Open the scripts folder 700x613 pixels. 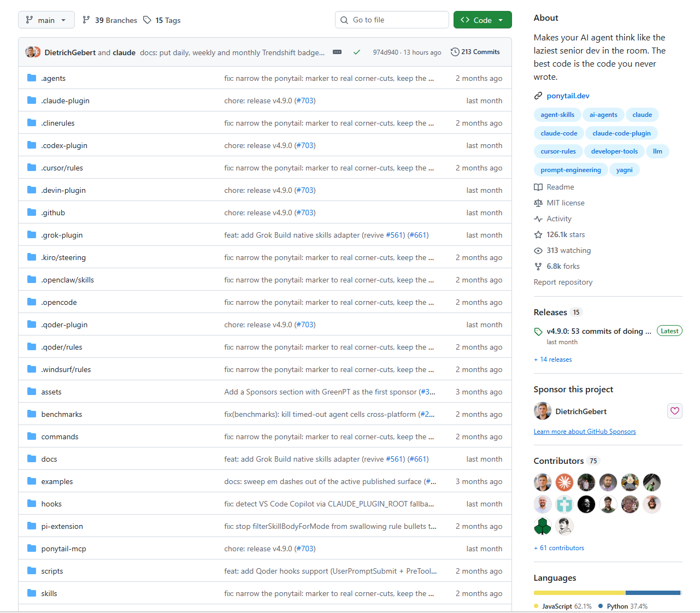52,571
